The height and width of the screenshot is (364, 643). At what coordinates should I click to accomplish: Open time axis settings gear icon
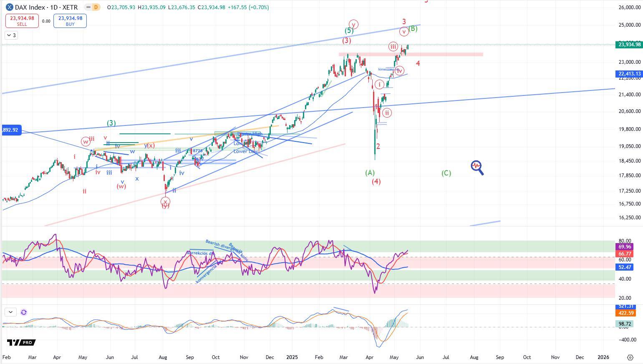[x=630, y=357]
